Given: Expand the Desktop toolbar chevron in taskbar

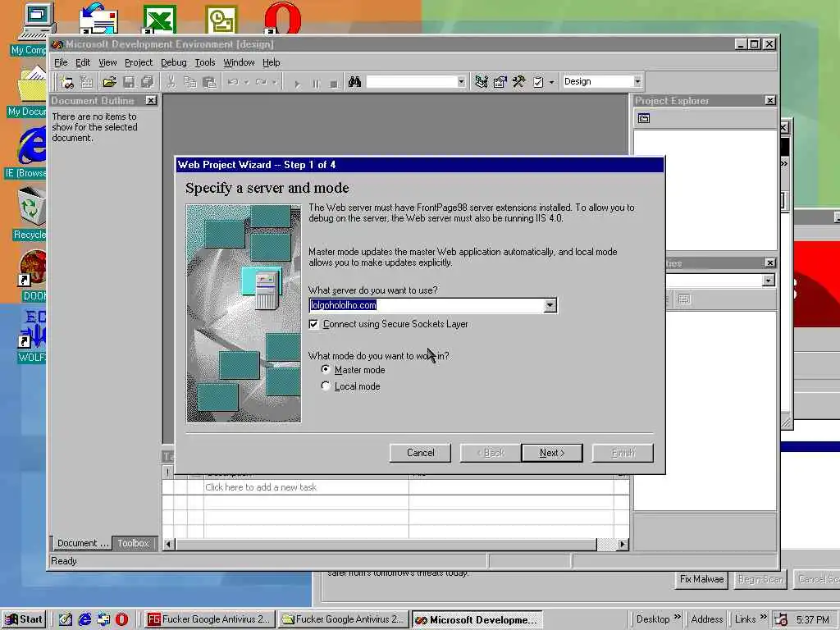Looking at the screenshot, I should tap(677, 617).
